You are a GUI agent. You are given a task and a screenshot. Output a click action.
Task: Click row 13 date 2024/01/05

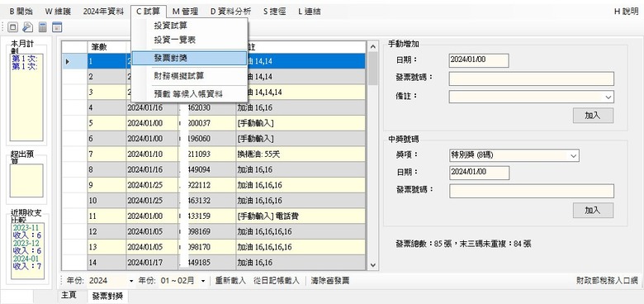(152, 247)
